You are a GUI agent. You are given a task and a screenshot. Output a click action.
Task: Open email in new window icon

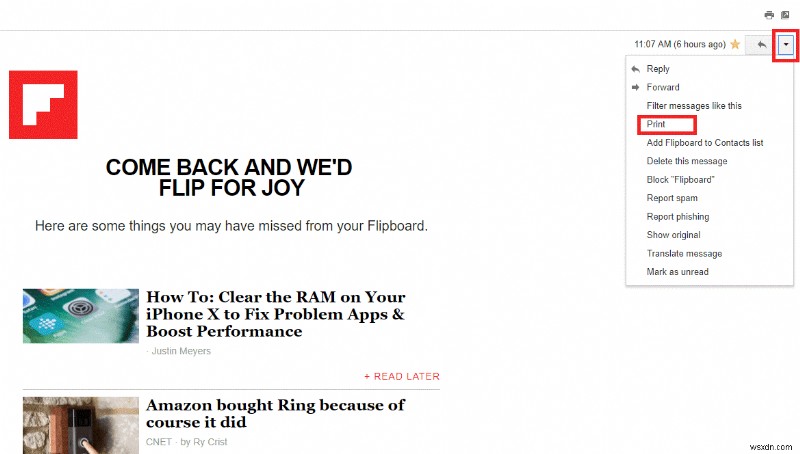pyautogui.click(x=785, y=15)
